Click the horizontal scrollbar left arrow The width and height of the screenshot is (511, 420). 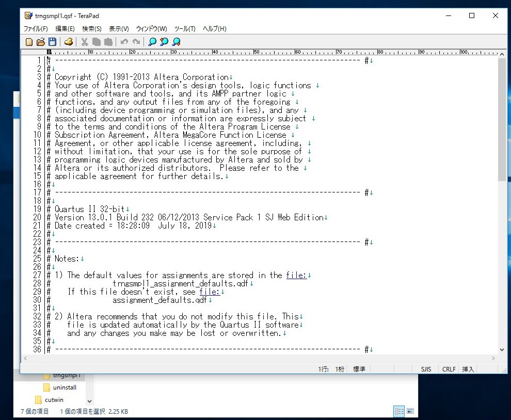pos(25,359)
